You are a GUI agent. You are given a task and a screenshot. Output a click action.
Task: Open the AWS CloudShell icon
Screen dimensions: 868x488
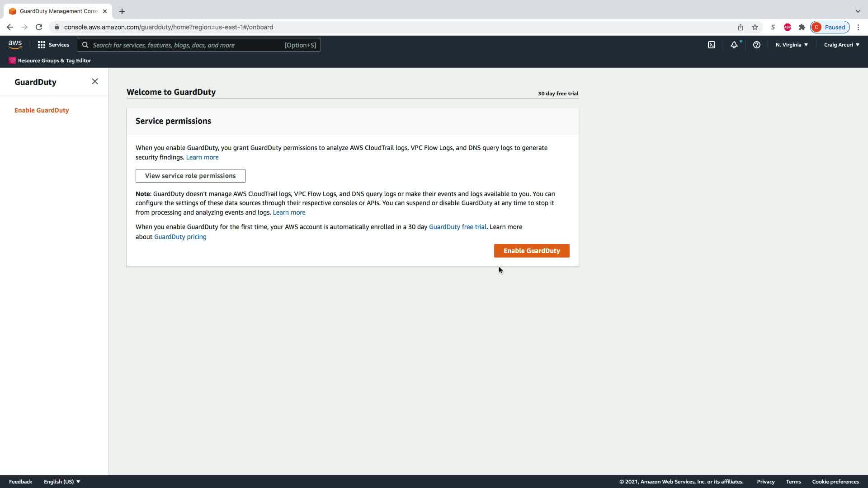pos(711,45)
